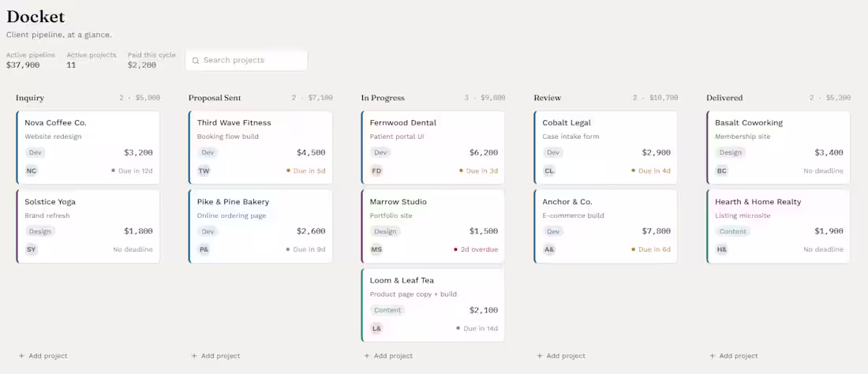The width and height of the screenshot is (868, 374).
Task: Click the CL avatar on Cobalt Legal card
Action: pos(549,171)
